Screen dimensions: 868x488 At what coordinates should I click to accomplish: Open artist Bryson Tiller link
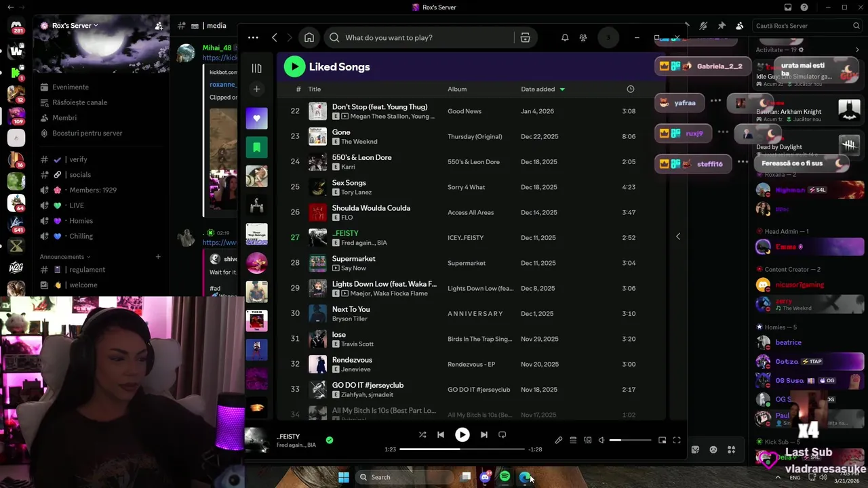pos(349,319)
